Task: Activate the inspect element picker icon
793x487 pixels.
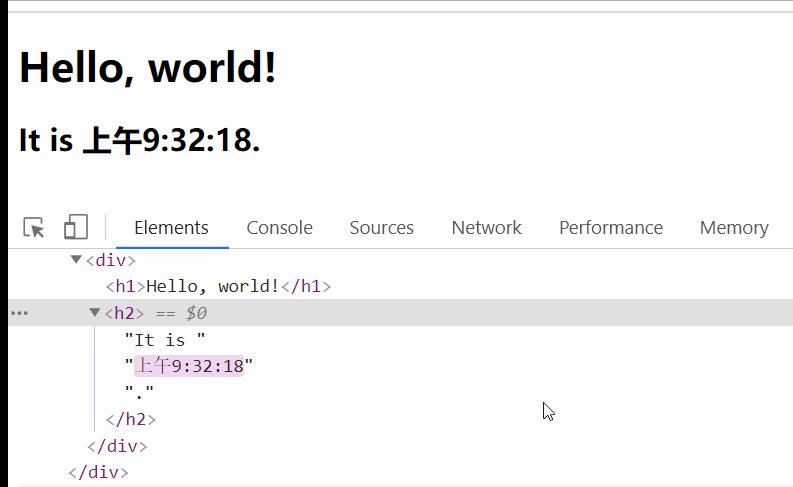Action: pos(34,228)
